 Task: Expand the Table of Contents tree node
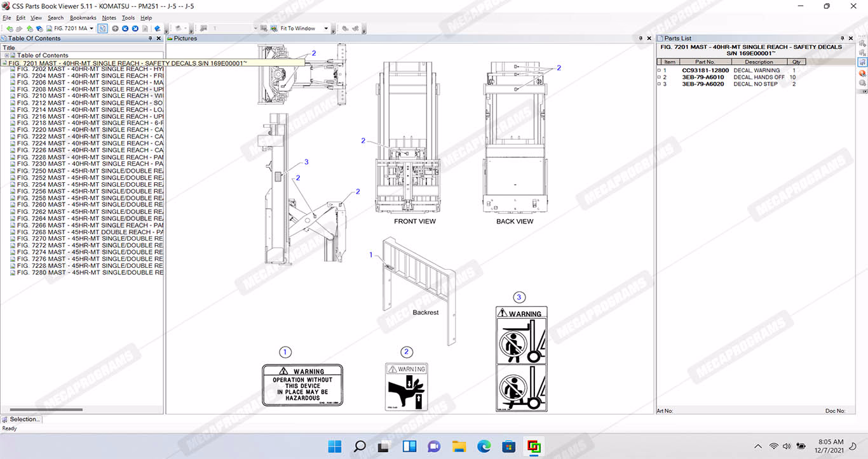7,56
